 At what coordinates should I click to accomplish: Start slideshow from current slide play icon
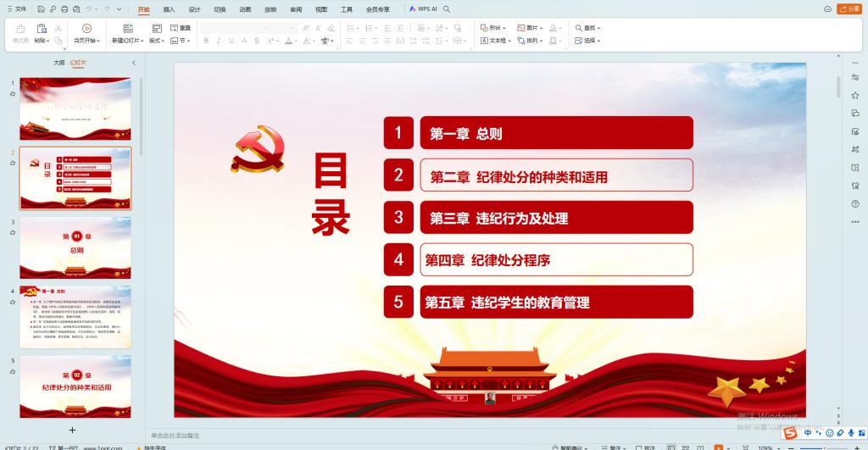click(86, 29)
